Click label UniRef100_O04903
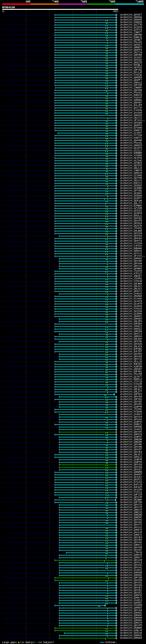The width and height of the screenshot is (146, 644). click(131, 414)
